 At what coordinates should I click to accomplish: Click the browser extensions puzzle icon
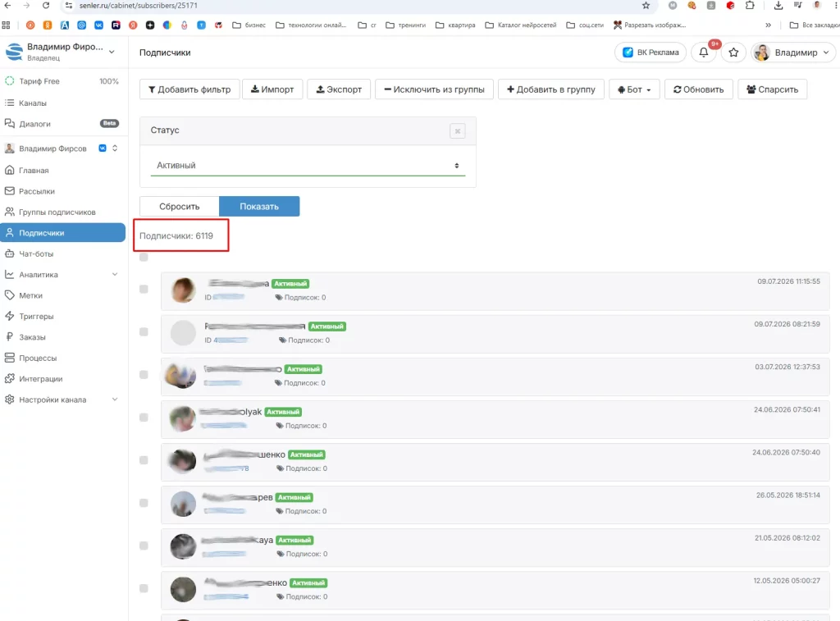pyautogui.click(x=750, y=6)
